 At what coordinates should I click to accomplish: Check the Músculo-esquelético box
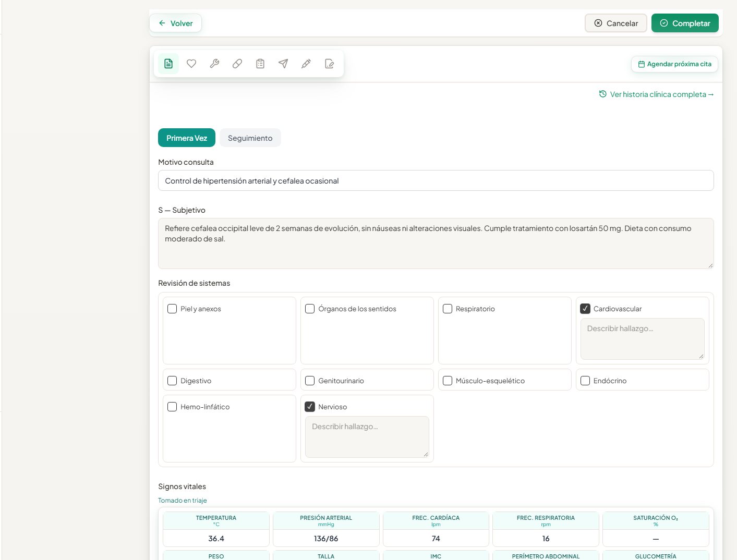click(x=448, y=381)
